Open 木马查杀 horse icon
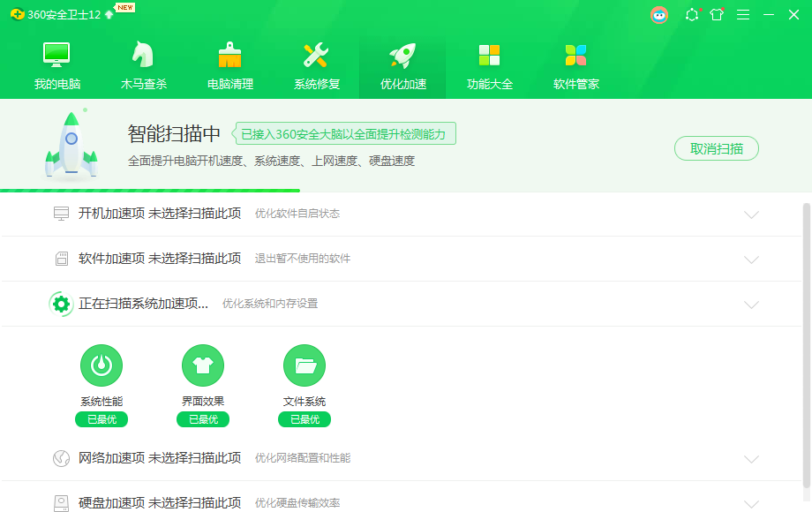 pyautogui.click(x=144, y=56)
